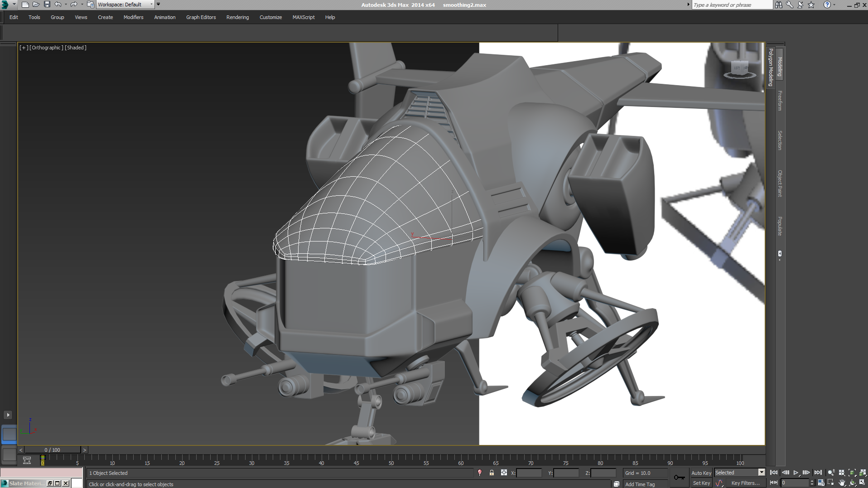Image resolution: width=868 pixels, height=488 pixels.
Task: Open the Quick Access Toolbar customize arrow
Action: click(158, 5)
